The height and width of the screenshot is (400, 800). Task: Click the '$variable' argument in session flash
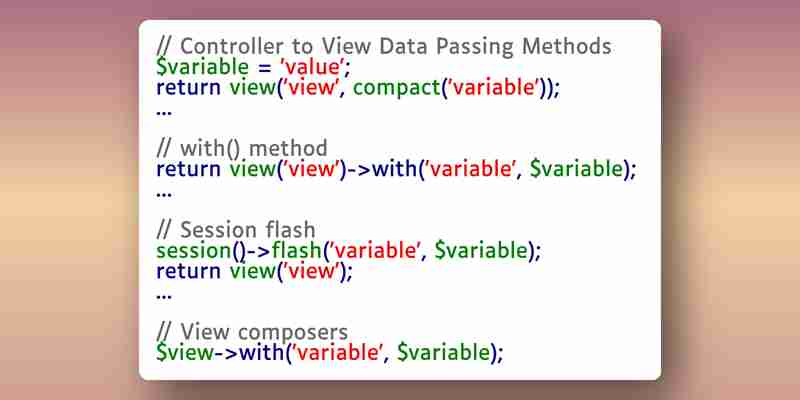pyautogui.click(x=481, y=251)
